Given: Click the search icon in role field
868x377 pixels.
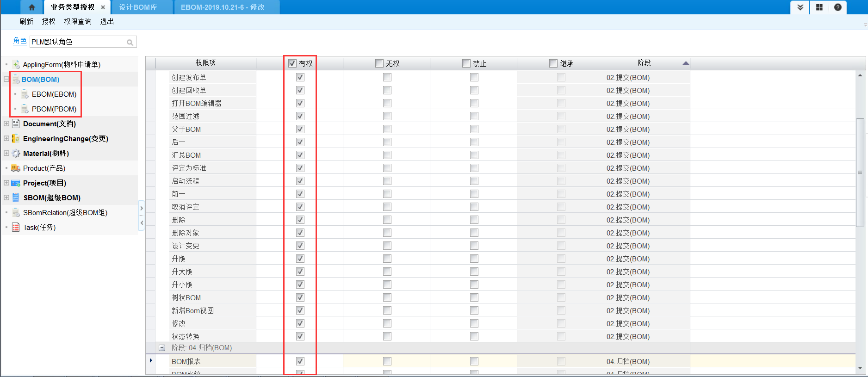Looking at the screenshot, I should [x=130, y=43].
